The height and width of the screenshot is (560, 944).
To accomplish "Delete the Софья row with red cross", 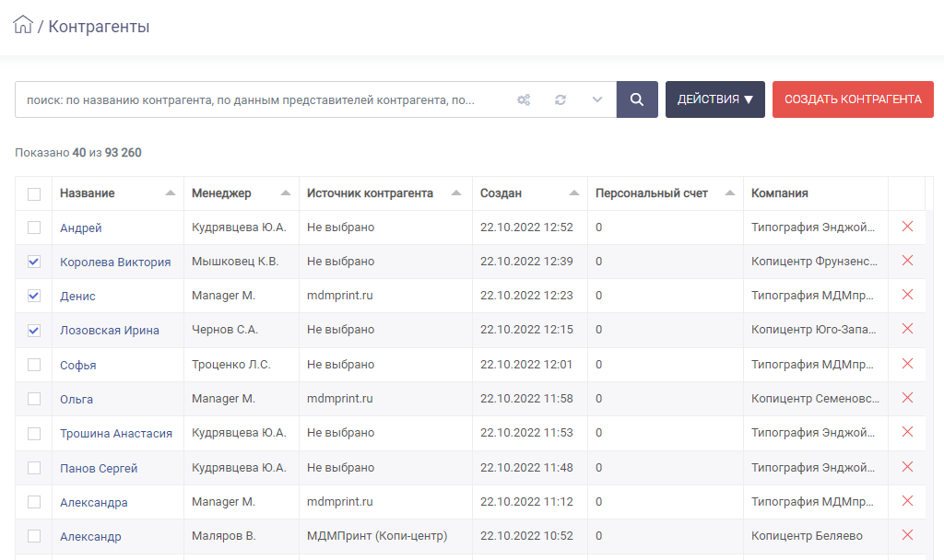I will (x=907, y=364).
